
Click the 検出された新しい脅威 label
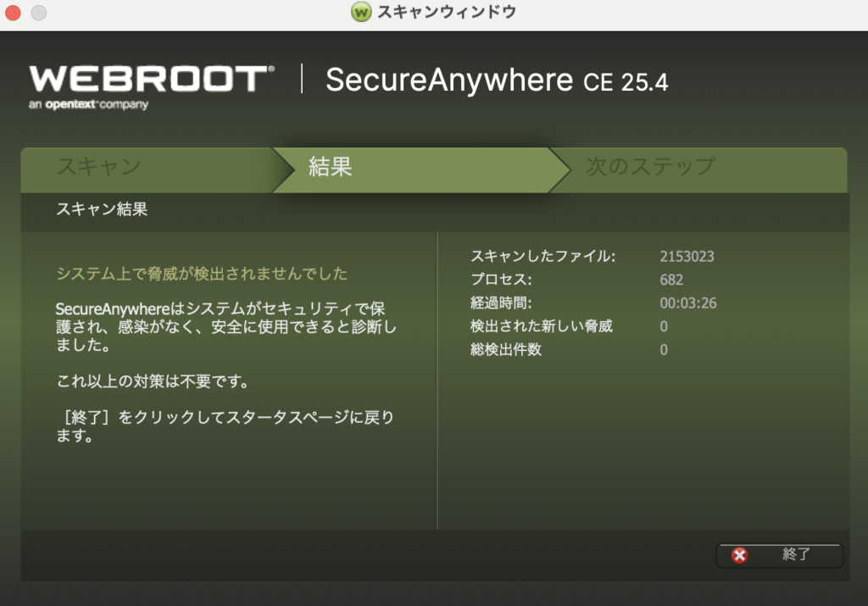[x=541, y=326]
